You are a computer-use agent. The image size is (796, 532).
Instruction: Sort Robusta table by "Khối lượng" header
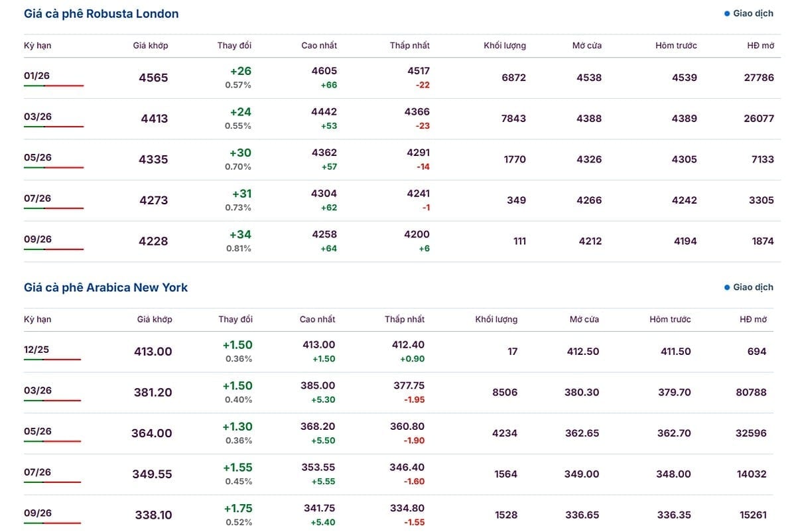pyautogui.click(x=505, y=46)
